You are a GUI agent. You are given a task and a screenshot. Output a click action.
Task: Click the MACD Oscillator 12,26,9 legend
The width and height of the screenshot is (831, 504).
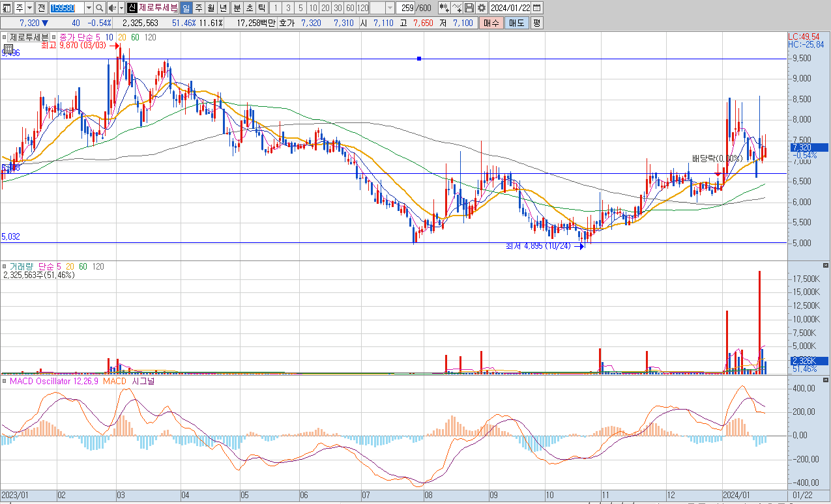click(x=53, y=381)
